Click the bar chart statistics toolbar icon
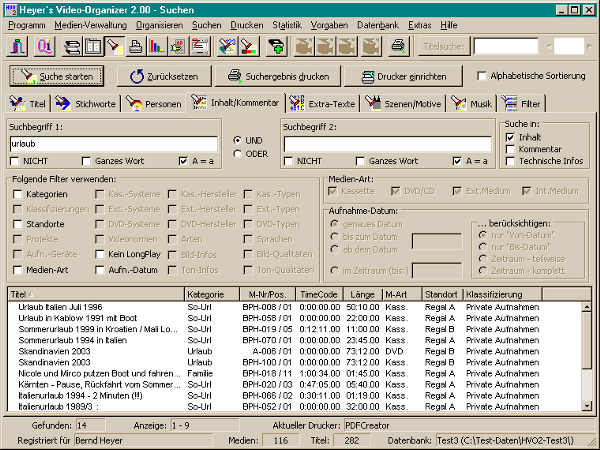The width and height of the screenshot is (600, 450). [155, 46]
